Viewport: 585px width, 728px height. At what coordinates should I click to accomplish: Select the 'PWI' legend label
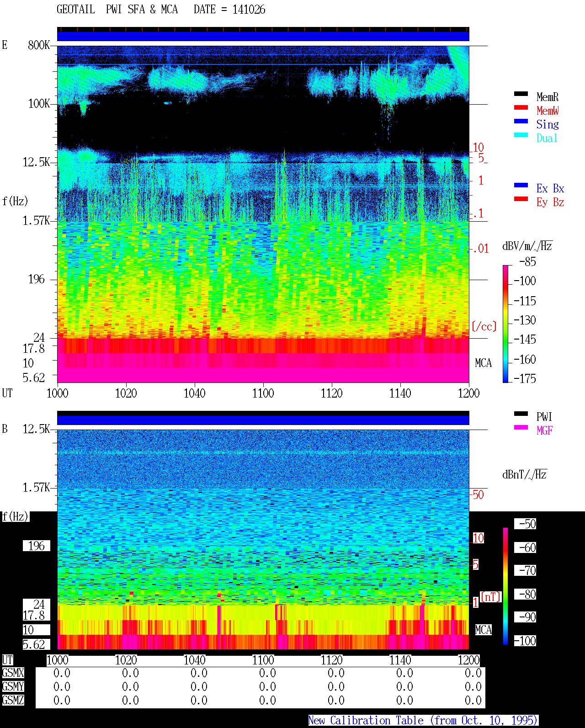point(544,417)
